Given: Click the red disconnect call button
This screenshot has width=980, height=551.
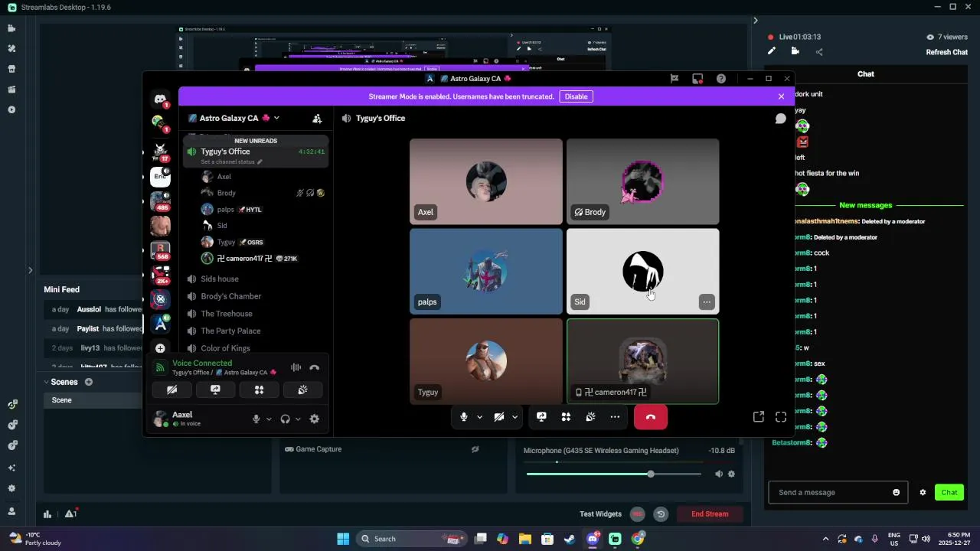Looking at the screenshot, I should click(x=651, y=417).
